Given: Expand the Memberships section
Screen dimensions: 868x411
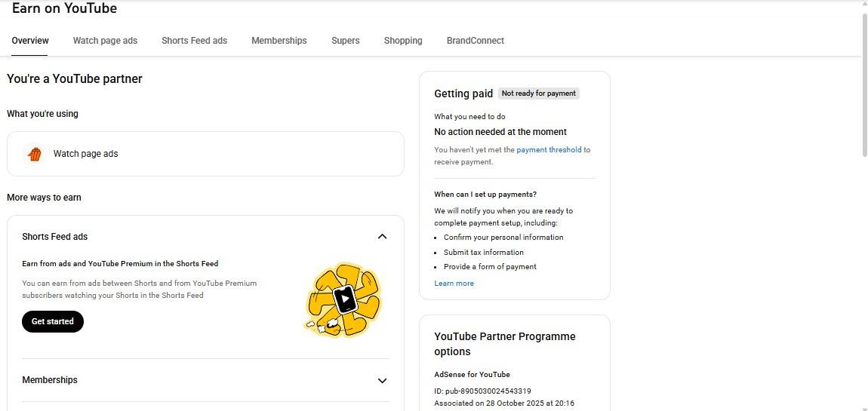Looking at the screenshot, I should (382, 381).
